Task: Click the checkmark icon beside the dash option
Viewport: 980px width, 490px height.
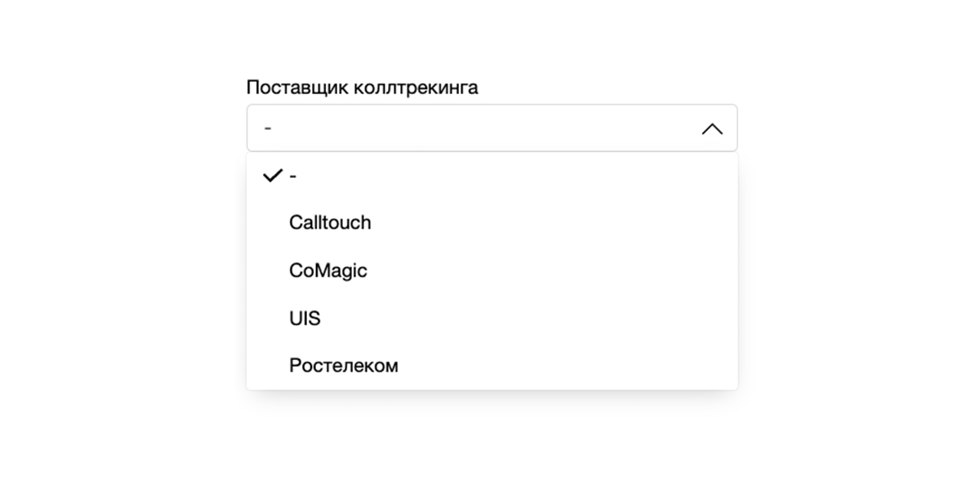Action: click(272, 176)
